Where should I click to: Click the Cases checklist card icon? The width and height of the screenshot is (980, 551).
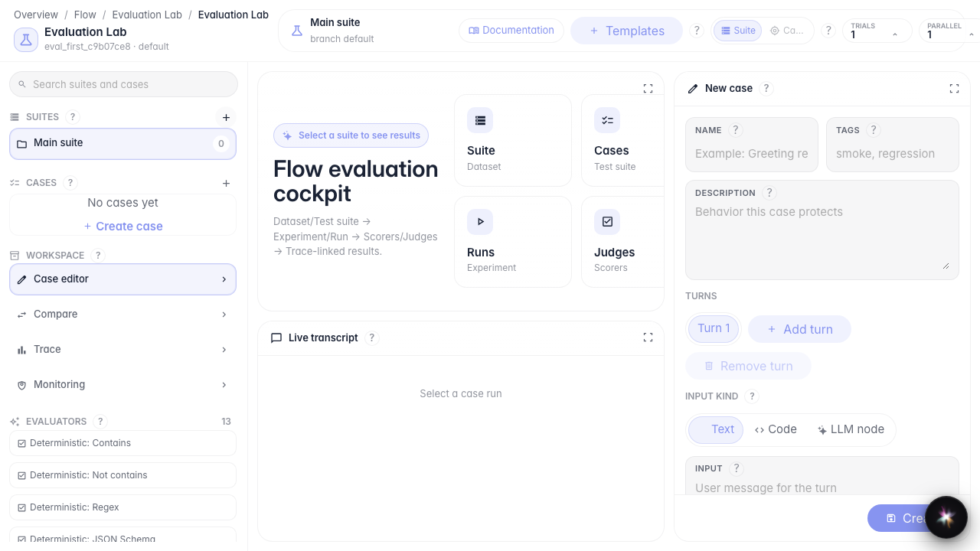[x=607, y=120]
